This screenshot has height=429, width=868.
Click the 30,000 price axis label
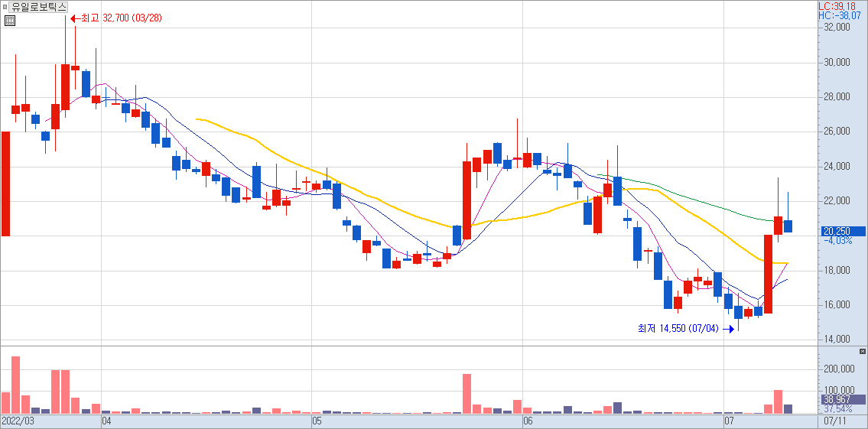[x=837, y=63]
